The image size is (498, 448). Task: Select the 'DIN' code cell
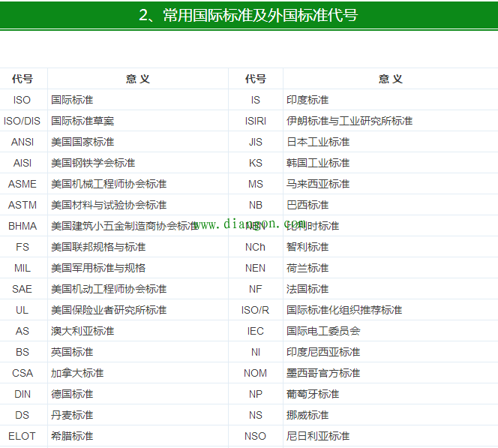click(22, 394)
